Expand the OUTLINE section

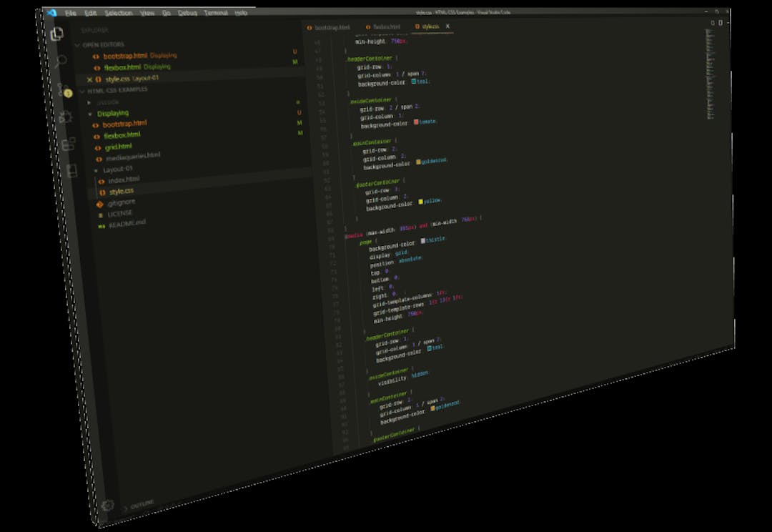click(x=141, y=503)
